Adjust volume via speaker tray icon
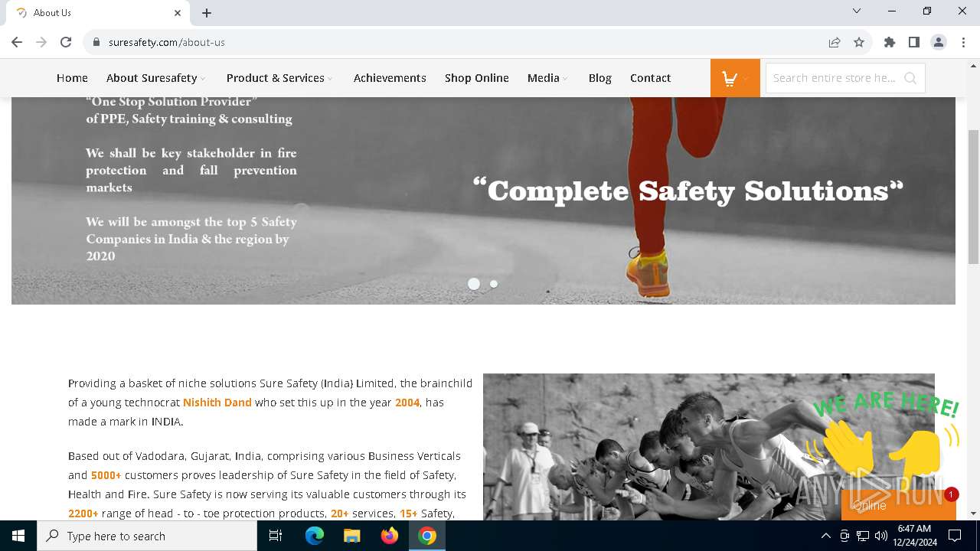The width and height of the screenshot is (980, 551). click(881, 536)
